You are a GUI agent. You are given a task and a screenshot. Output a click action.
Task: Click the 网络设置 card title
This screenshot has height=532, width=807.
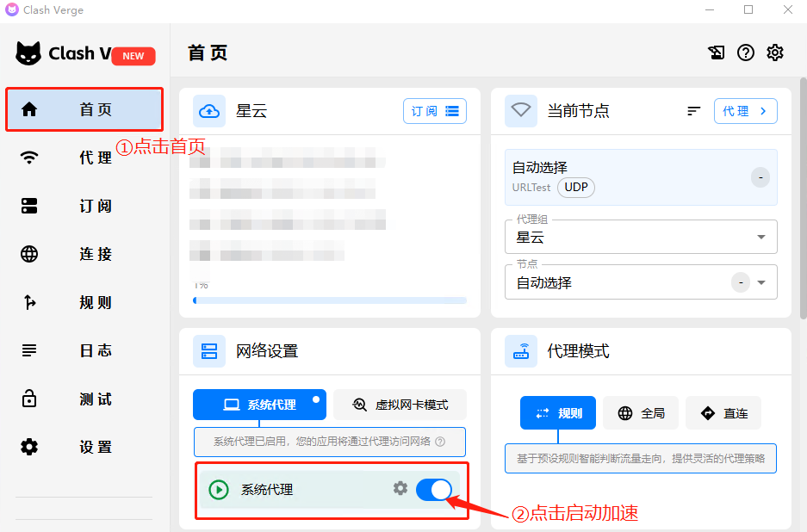267,351
